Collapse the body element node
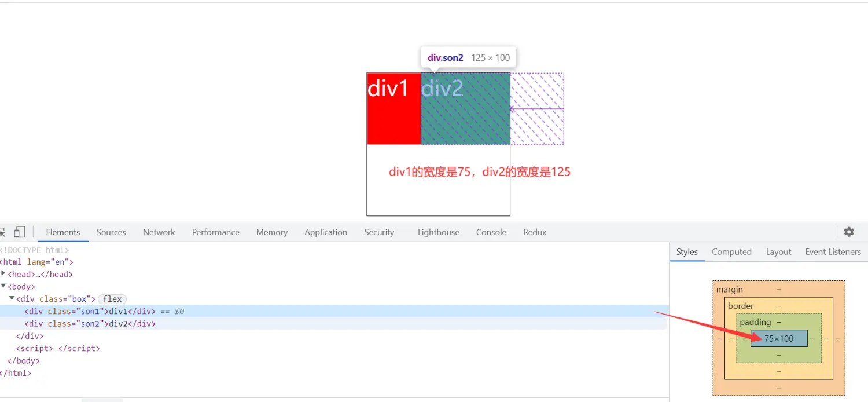868x402 pixels. point(3,286)
